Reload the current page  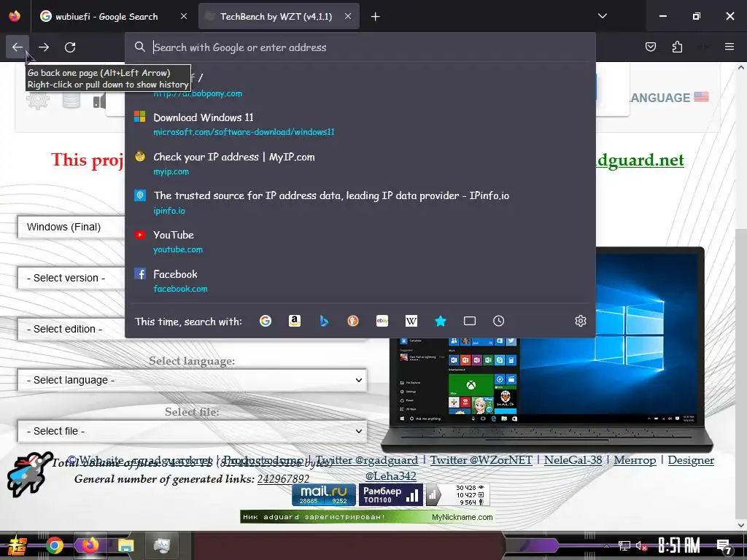[70, 47]
